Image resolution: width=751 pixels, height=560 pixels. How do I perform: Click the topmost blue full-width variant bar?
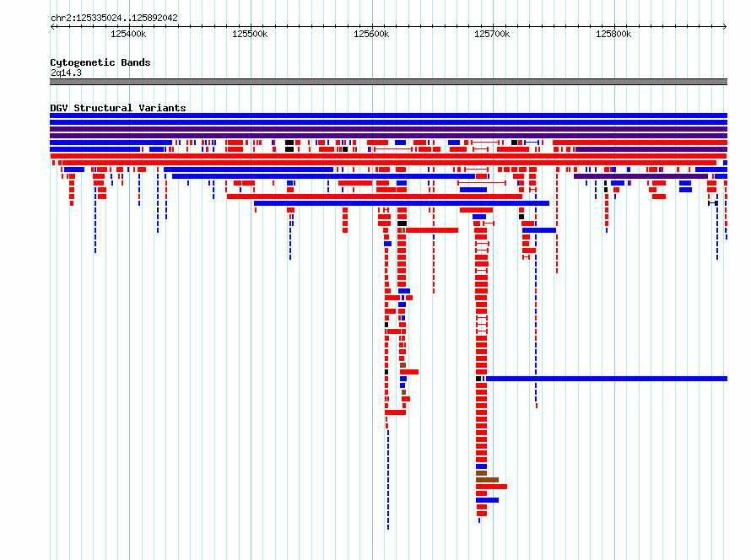[x=388, y=116]
